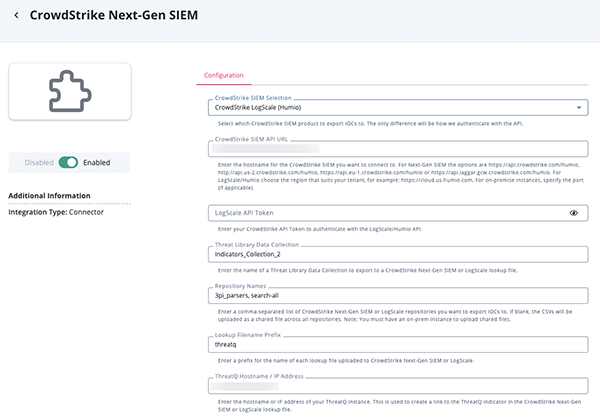The height and width of the screenshot is (419, 600).
Task: Click the help text under SIEM Selection
Action: (x=370, y=124)
